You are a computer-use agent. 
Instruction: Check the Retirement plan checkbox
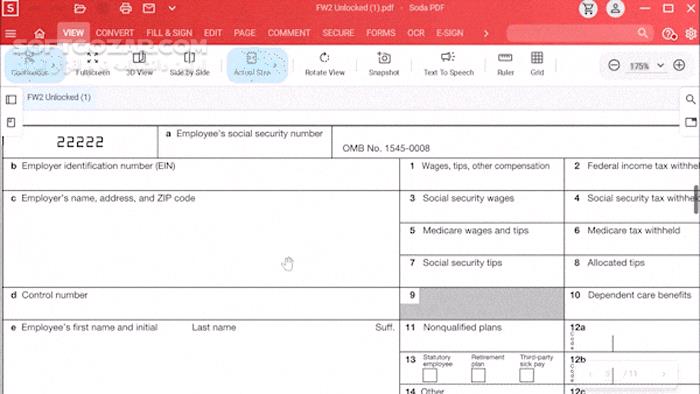(478, 375)
